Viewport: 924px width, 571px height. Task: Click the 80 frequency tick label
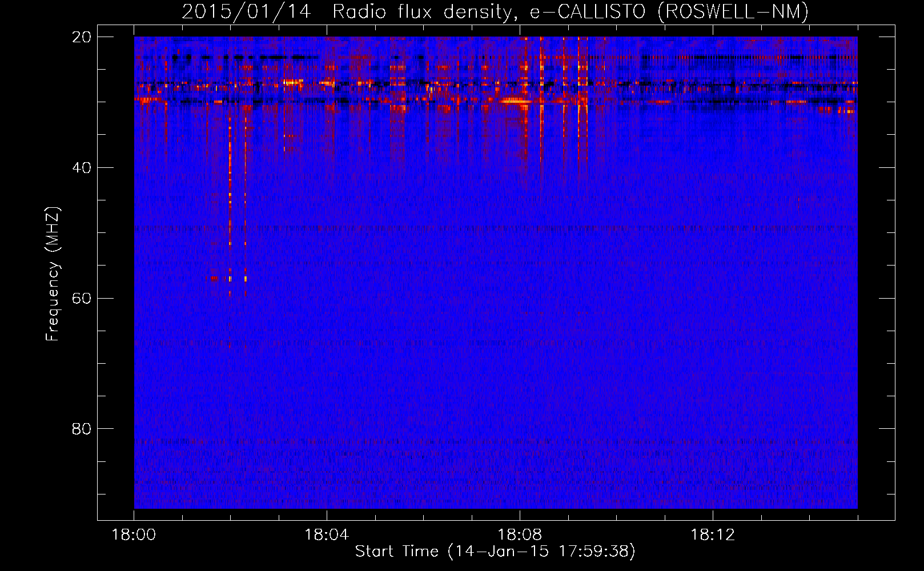82,429
